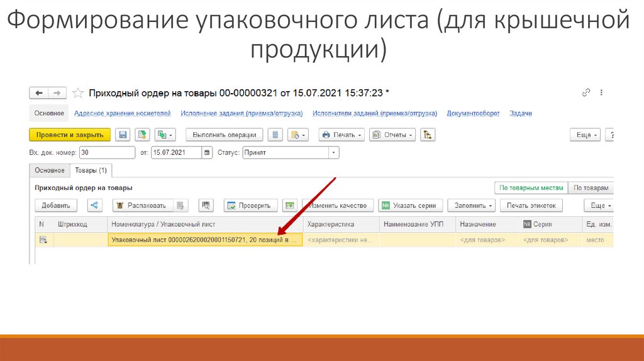
Task: Click the copy link icon
Action: point(586,93)
